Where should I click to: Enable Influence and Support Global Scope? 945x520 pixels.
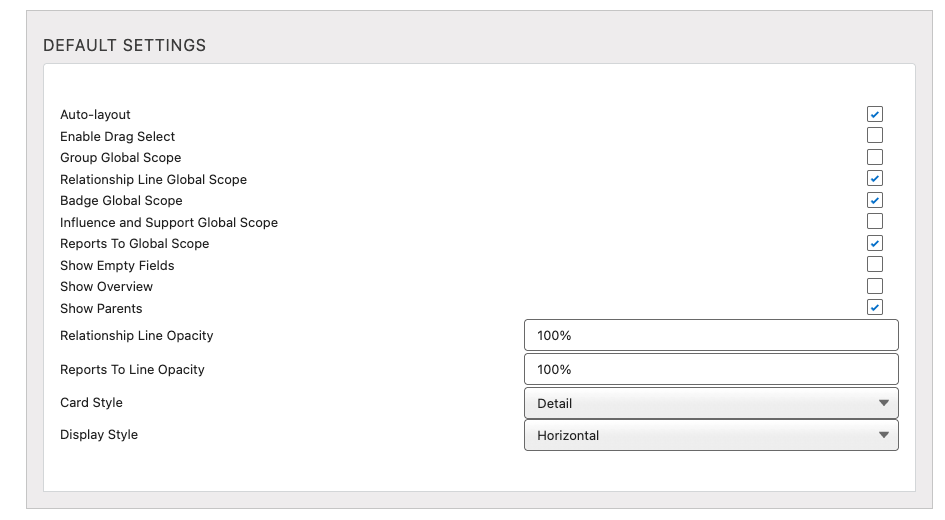tap(874, 221)
